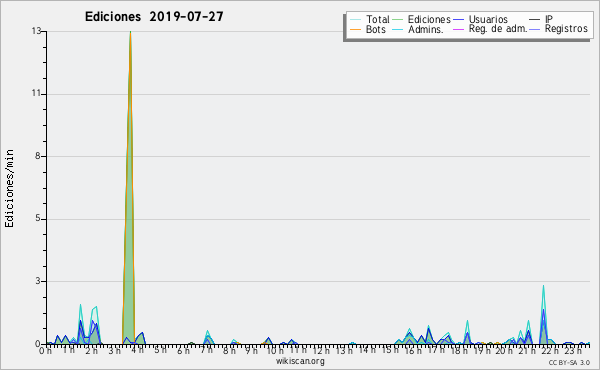
Task: Click the x-axis label '22 h'
Action: click(551, 350)
